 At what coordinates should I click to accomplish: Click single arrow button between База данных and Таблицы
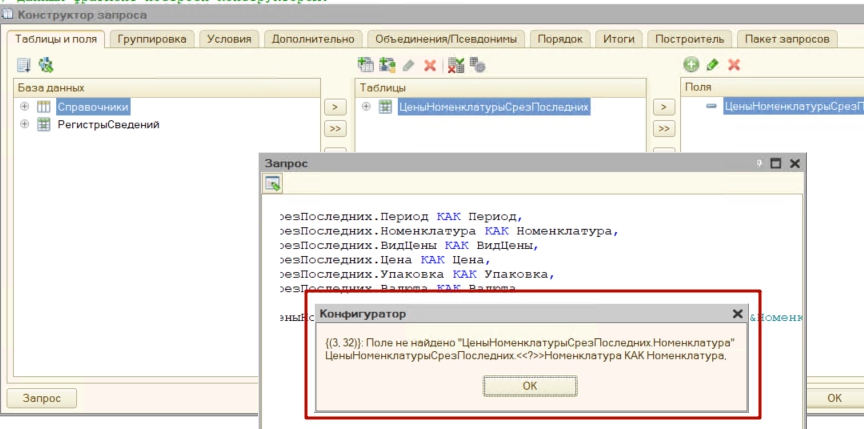(335, 107)
